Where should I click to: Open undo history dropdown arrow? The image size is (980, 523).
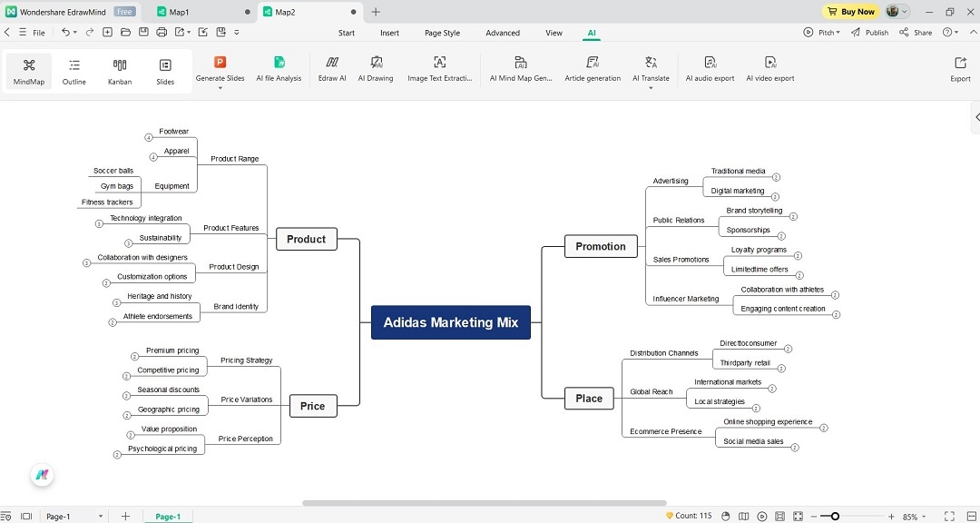pos(75,33)
